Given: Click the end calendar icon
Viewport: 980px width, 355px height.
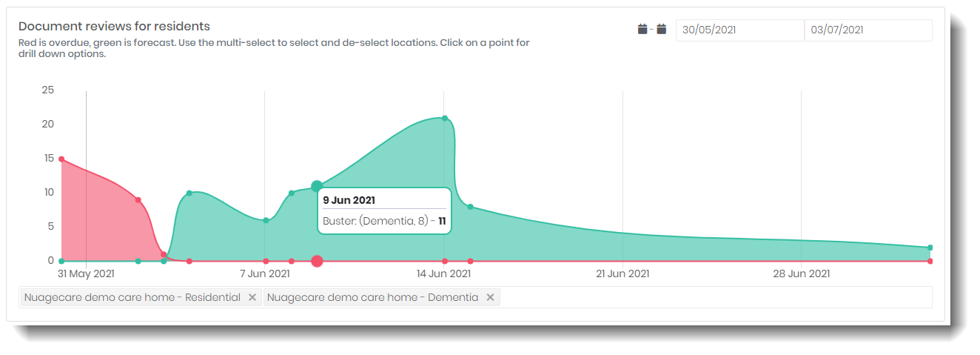Looking at the screenshot, I should pyautogui.click(x=662, y=30).
